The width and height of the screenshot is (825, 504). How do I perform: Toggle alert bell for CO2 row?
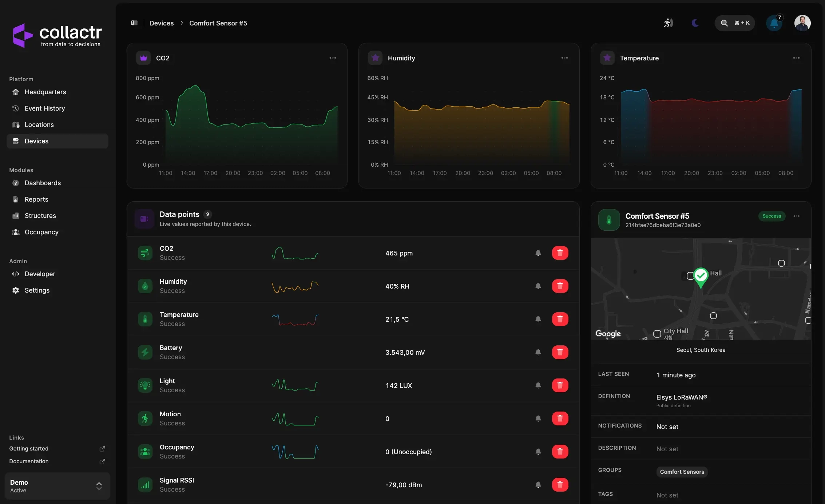538,253
